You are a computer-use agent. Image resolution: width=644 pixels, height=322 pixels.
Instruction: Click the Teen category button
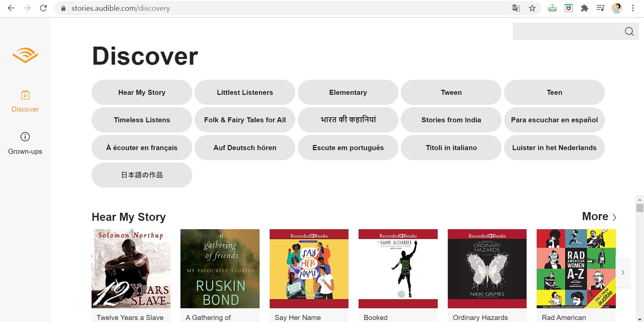554,92
